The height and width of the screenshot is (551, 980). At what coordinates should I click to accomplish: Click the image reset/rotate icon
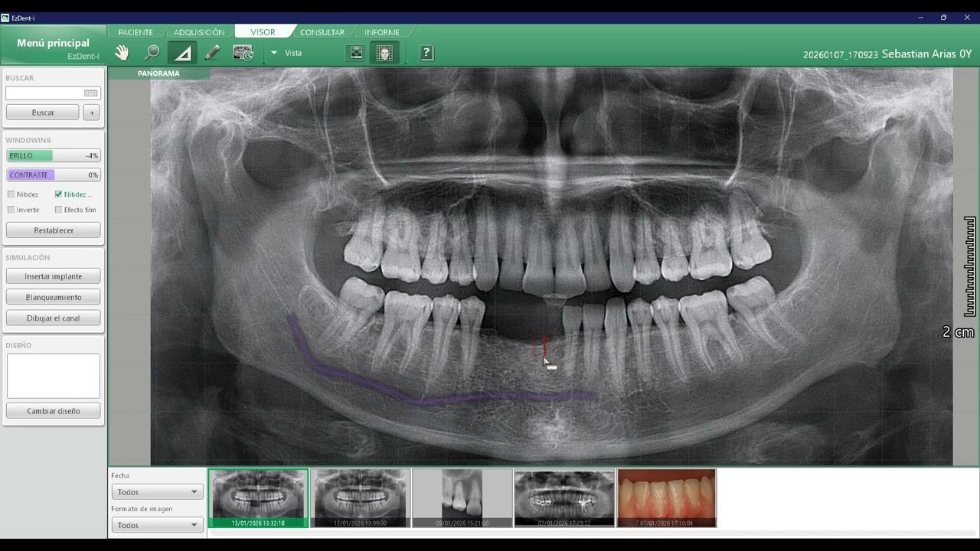click(243, 53)
